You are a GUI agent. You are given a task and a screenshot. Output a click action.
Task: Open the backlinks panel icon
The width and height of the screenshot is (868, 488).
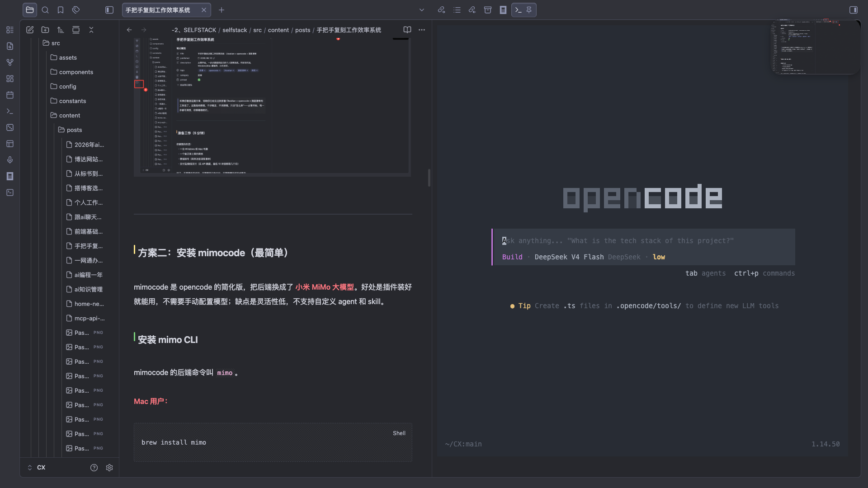(x=472, y=10)
